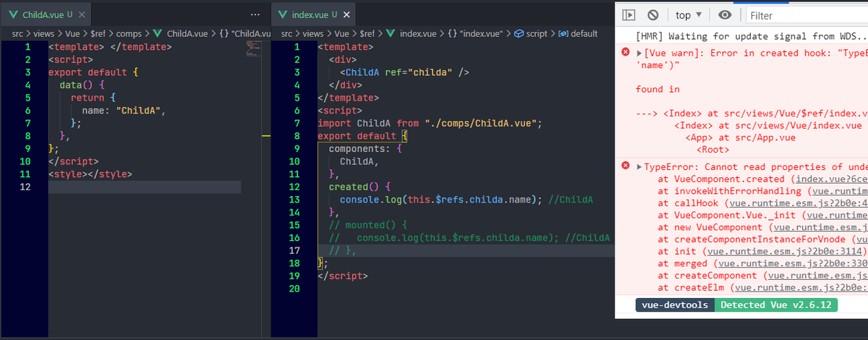Toggle the console sidebar icon
This screenshot has height=340, width=868.
[629, 14]
